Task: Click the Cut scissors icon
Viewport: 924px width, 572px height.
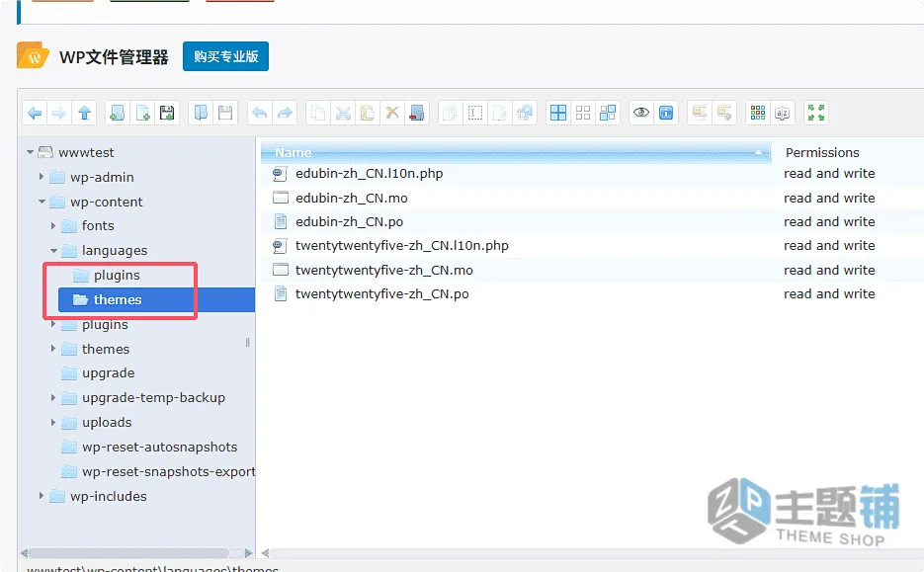Action: (x=343, y=113)
